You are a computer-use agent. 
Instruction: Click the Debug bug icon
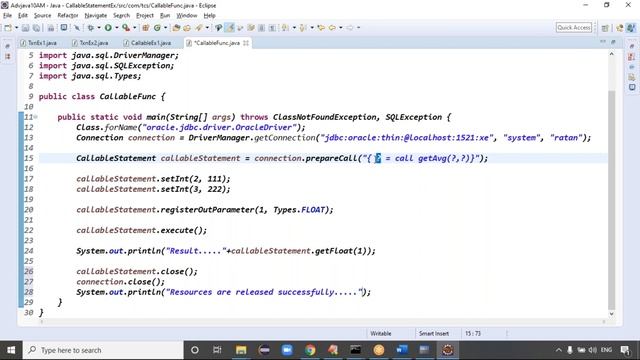(91, 28)
